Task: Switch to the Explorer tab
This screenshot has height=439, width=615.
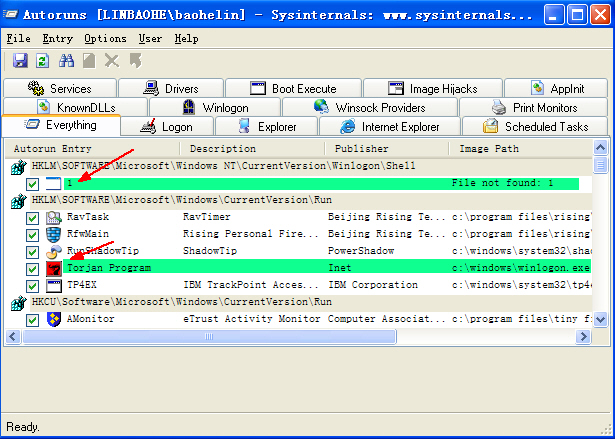Action: [266, 126]
